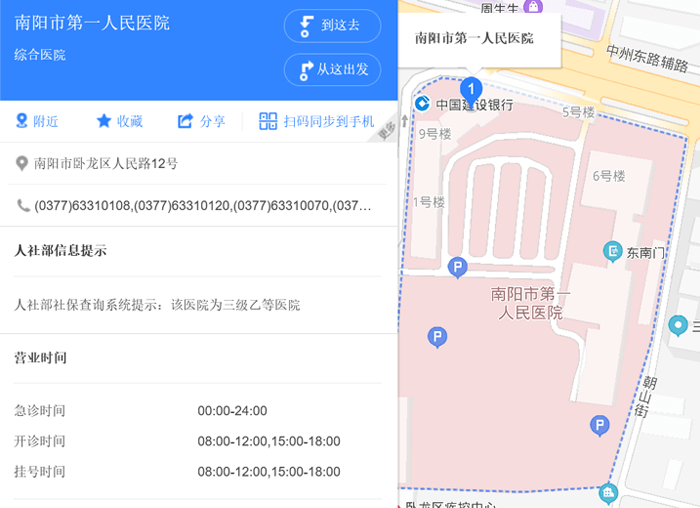
Task: Open the 附近 nearby search
Action: click(x=37, y=121)
